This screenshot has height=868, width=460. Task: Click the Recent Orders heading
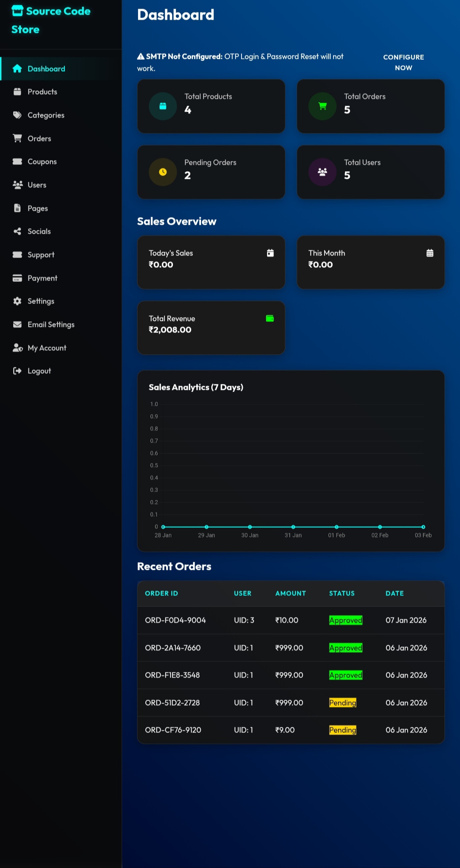click(x=174, y=566)
